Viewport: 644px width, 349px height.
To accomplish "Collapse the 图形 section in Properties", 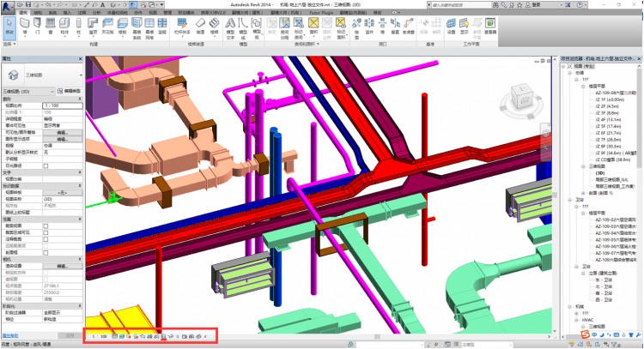I will point(80,99).
